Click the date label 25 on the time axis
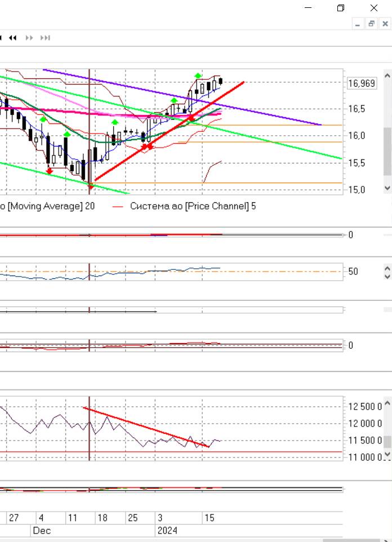Screen dimensions: 392x542 (133, 518)
